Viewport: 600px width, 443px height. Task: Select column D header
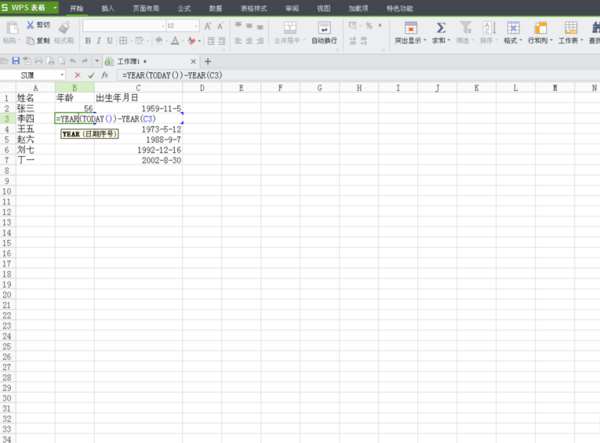pos(202,88)
